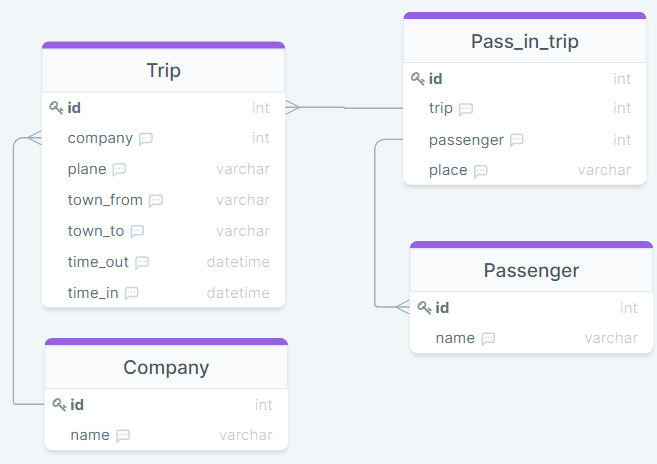Open the comment icon in Passenger's name row
657x464 pixels.
click(488, 339)
